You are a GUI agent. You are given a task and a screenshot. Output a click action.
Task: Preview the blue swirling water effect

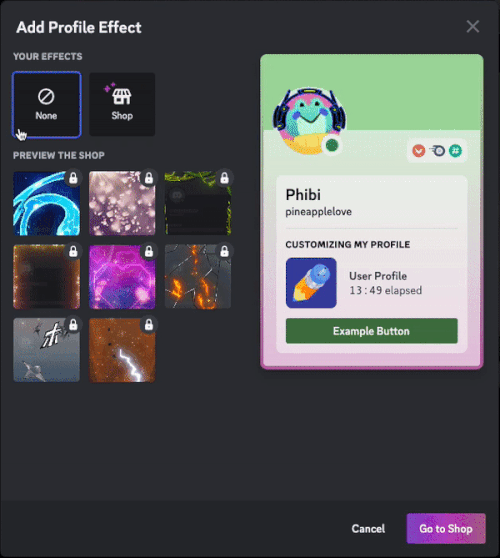click(x=47, y=203)
